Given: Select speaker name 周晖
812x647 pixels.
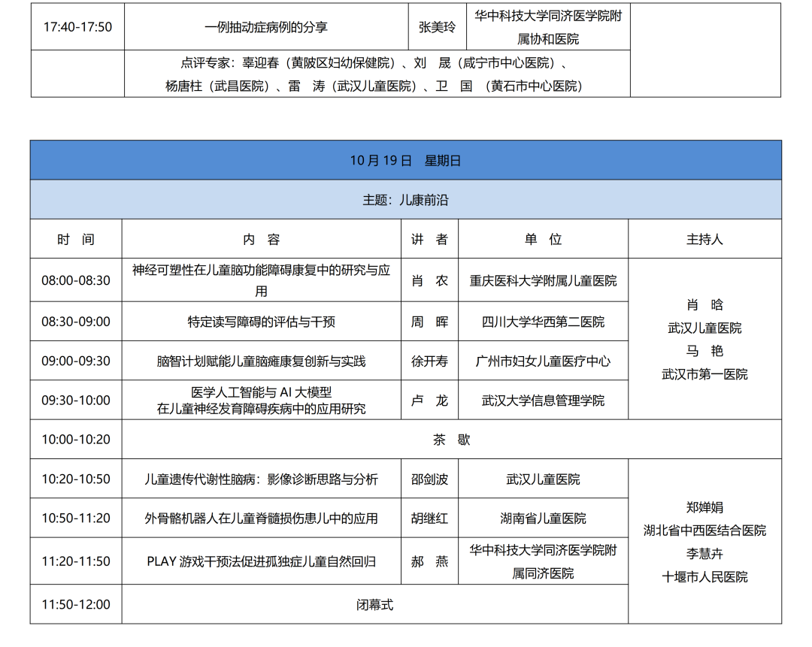Looking at the screenshot, I should click(x=429, y=322).
